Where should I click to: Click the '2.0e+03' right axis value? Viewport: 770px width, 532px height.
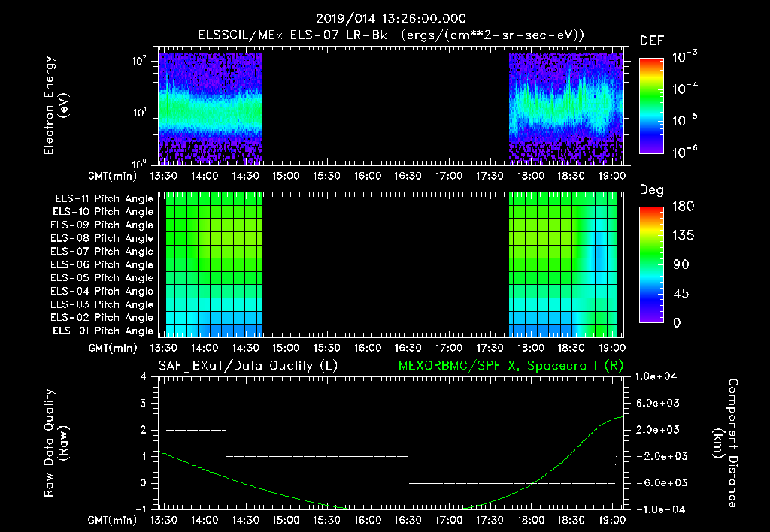pos(658,430)
